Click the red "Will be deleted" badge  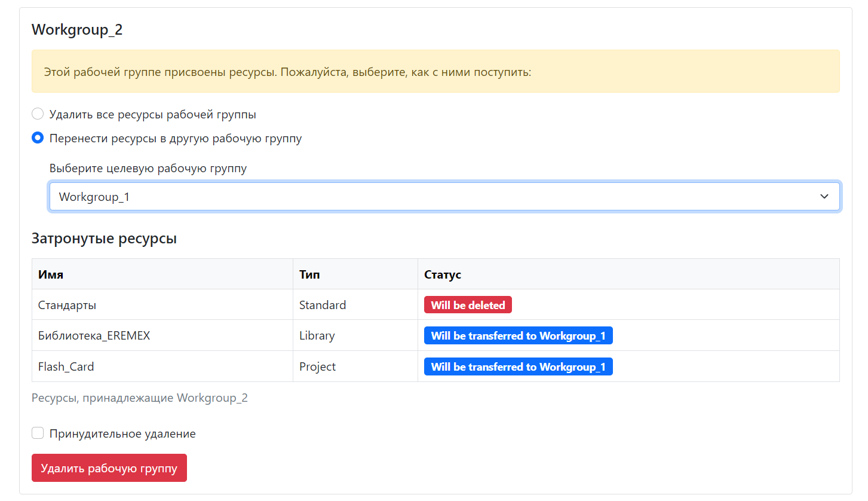point(468,305)
